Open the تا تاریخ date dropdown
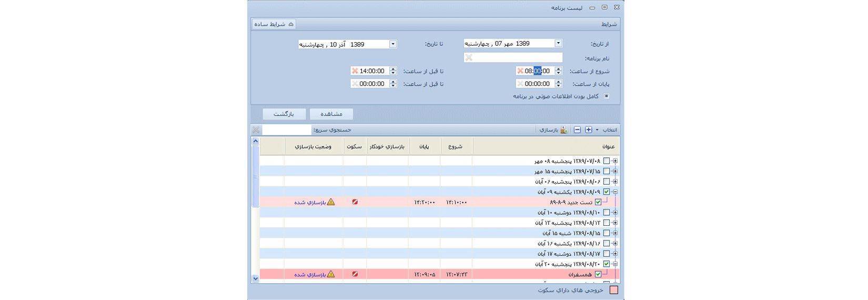 [393, 44]
